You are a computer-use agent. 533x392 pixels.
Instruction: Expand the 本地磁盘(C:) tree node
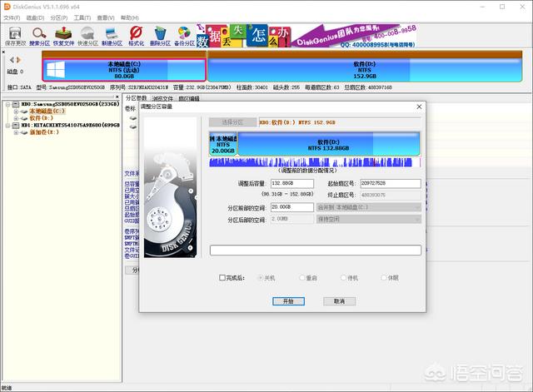(15, 111)
